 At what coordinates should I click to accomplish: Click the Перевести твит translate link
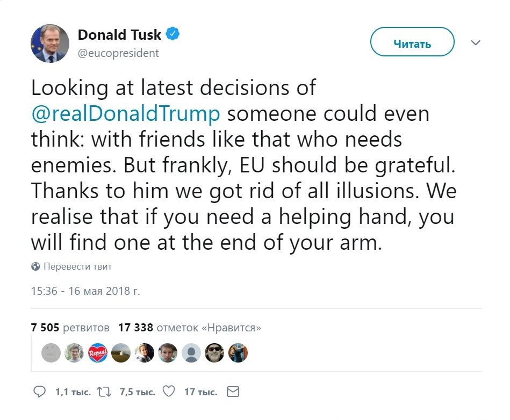tap(77, 266)
